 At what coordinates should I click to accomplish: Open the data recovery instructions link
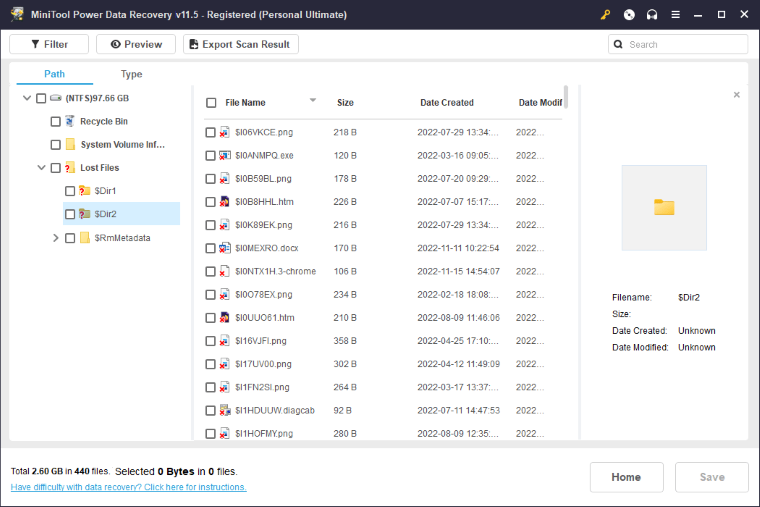[128, 487]
